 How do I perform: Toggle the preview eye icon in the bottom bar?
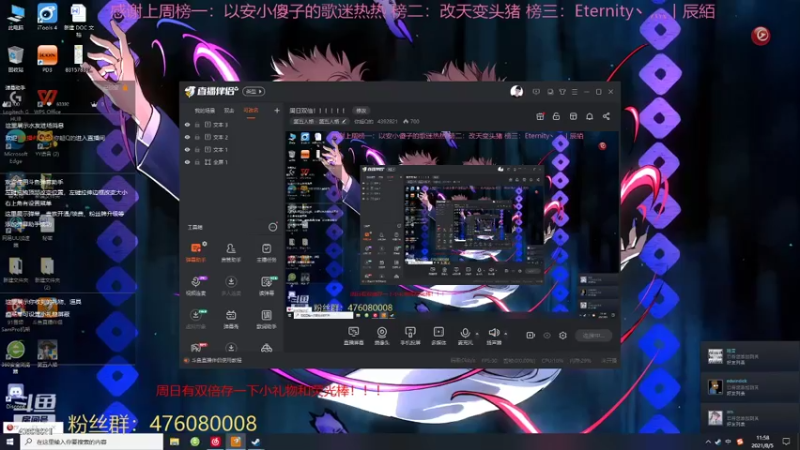[547, 335]
